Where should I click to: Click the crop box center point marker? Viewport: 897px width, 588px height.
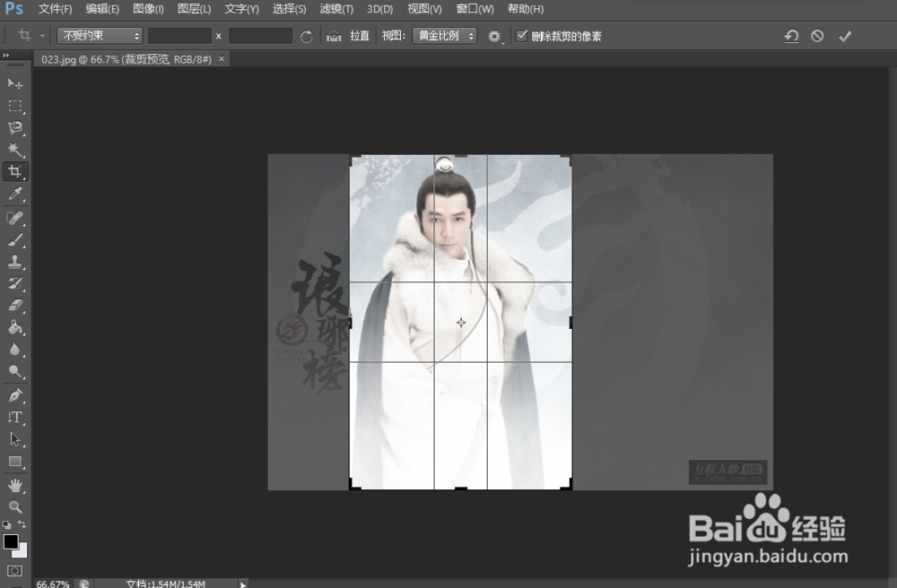[x=461, y=323]
